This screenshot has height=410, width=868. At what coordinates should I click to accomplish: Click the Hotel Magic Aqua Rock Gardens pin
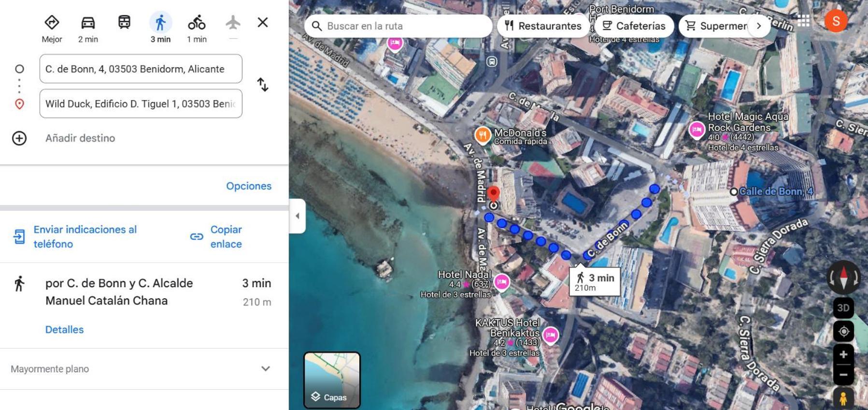click(697, 131)
